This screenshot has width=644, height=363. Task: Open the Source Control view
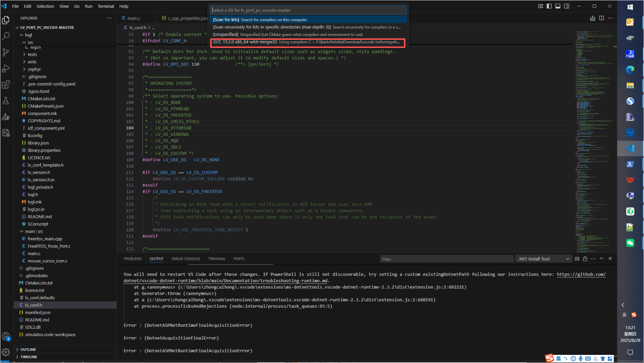[6, 52]
